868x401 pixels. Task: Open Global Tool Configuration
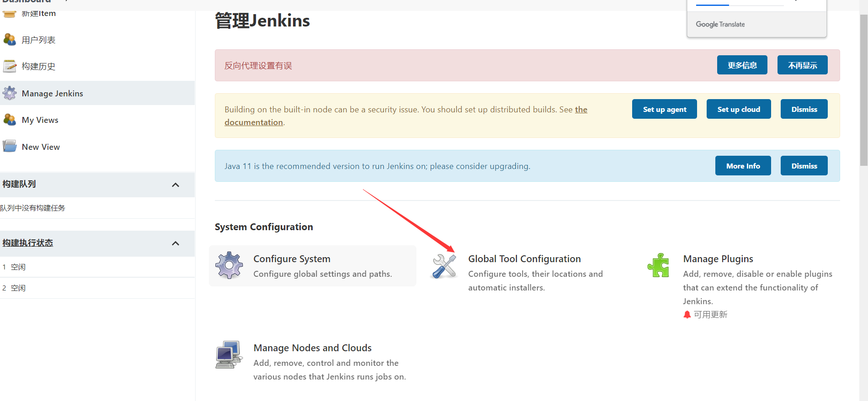pyautogui.click(x=524, y=259)
